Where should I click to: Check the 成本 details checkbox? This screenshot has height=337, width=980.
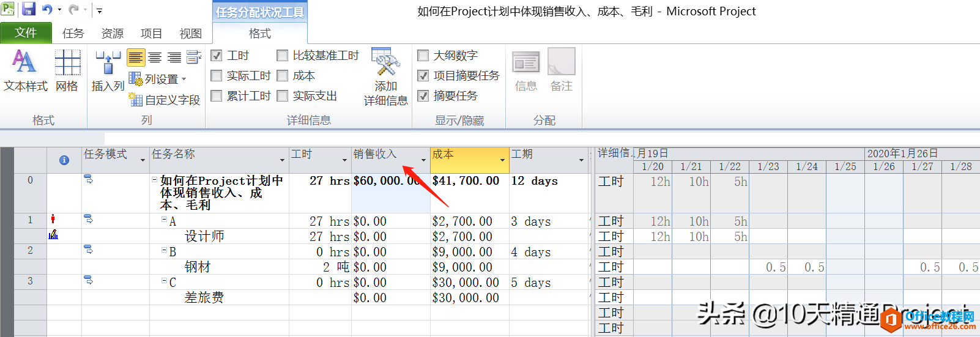(282, 76)
